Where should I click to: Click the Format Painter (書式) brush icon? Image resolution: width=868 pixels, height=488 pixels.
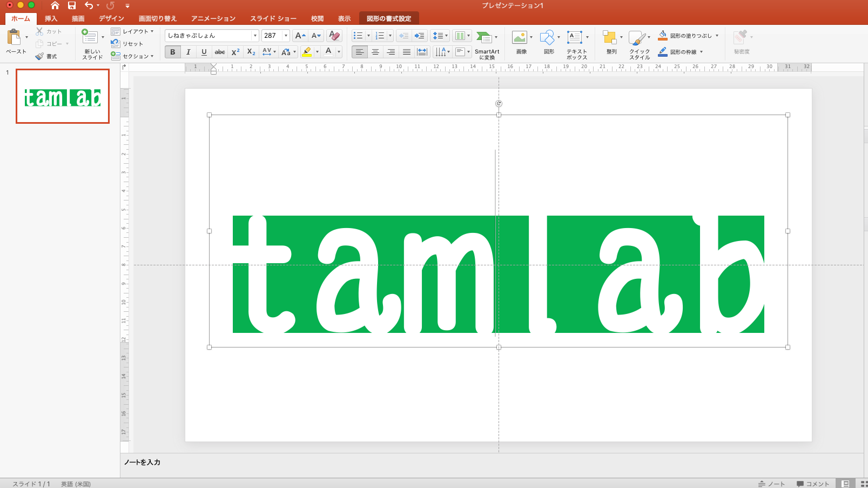pyautogui.click(x=39, y=56)
